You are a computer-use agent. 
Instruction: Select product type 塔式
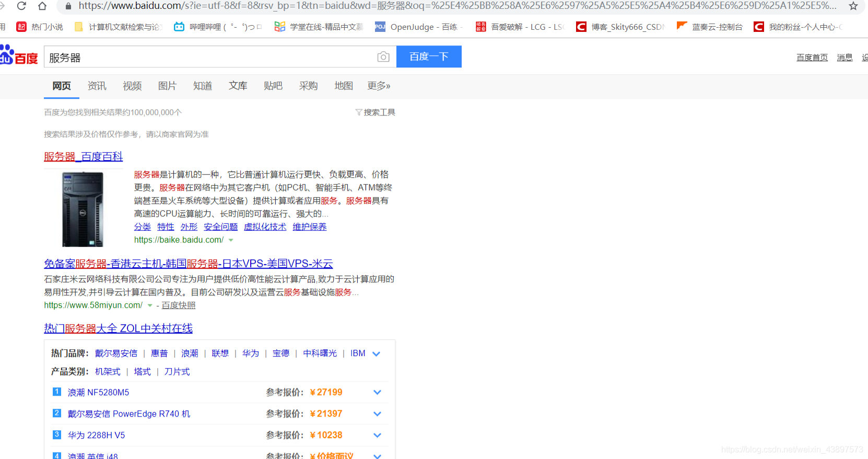[142, 372]
